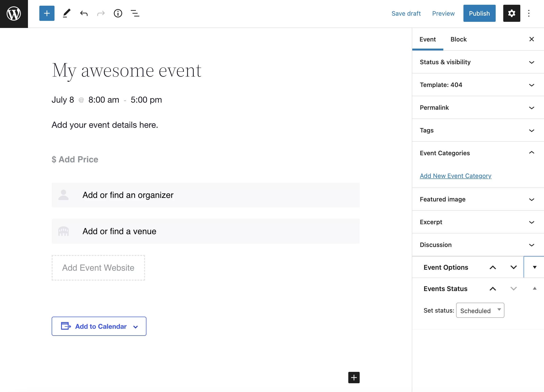Click the venue building icon
This screenshot has width=544, height=392.
click(x=63, y=231)
